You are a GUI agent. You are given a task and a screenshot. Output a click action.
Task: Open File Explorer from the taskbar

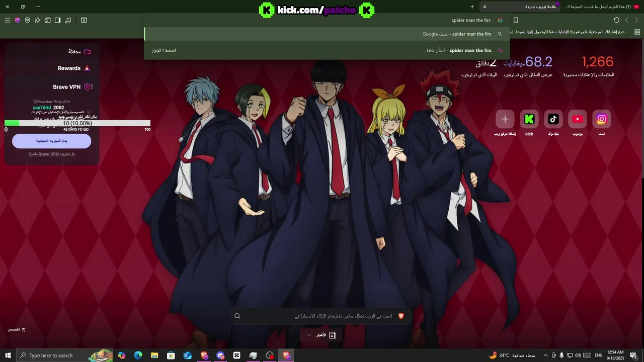(x=154, y=355)
